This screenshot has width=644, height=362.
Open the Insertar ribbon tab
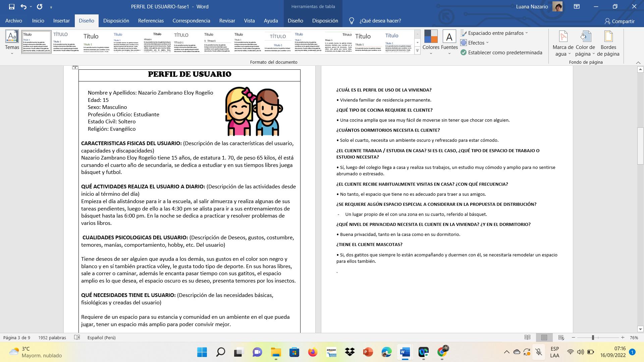61,21
